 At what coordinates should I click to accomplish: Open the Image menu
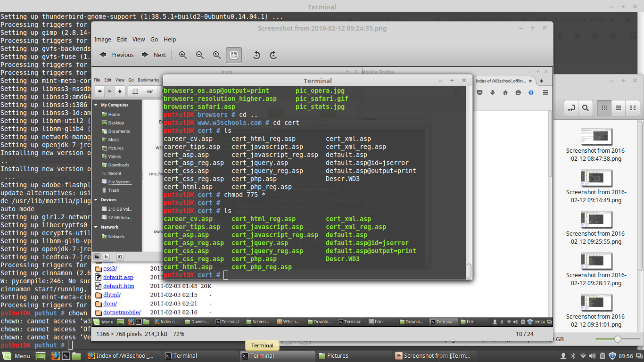102,40
